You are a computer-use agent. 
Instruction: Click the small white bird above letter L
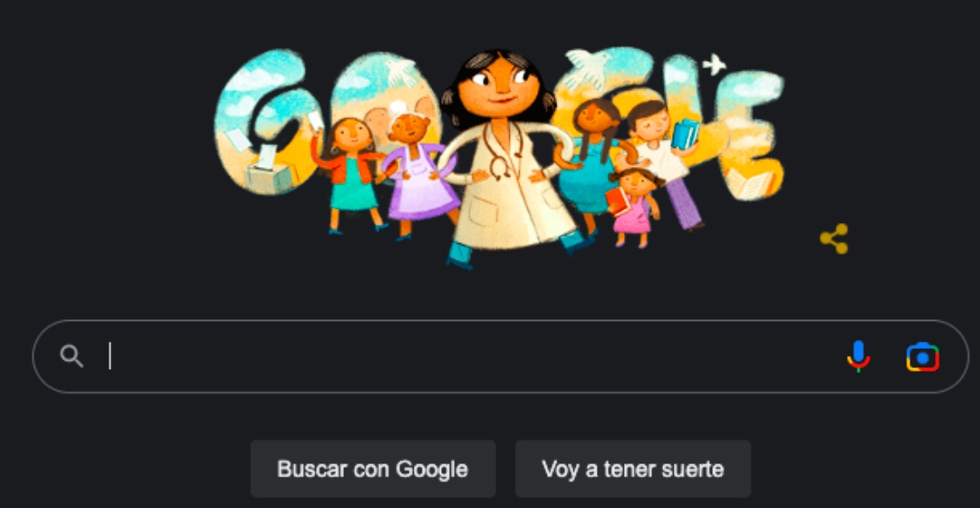click(x=714, y=65)
